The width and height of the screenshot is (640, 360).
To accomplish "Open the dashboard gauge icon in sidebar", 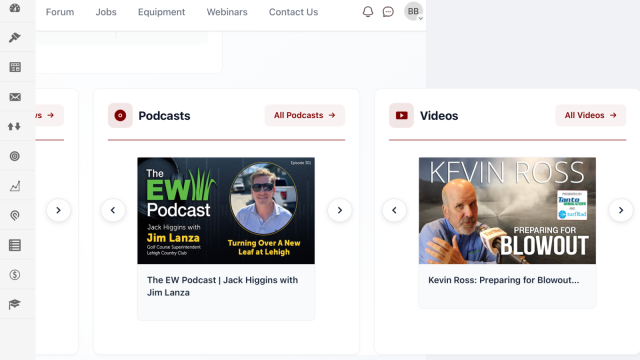I will tap(15, 8).
